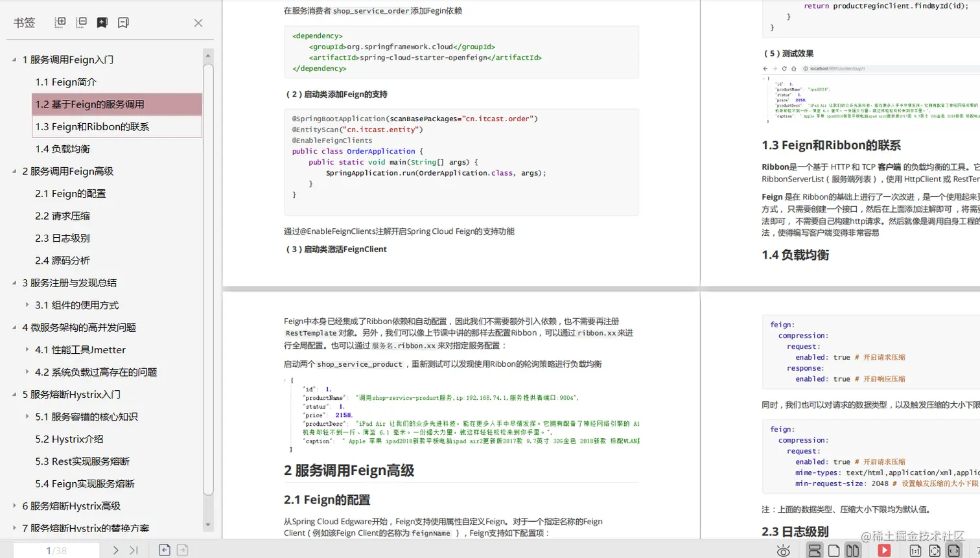Click heading '1.4 负载均衡' in right page

coord(795,255)
